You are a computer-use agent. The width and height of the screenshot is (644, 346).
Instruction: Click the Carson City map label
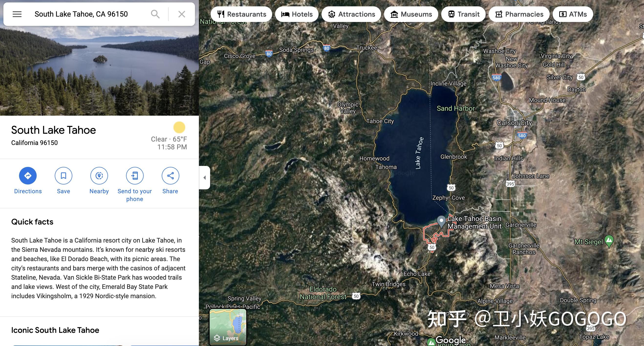514,123
